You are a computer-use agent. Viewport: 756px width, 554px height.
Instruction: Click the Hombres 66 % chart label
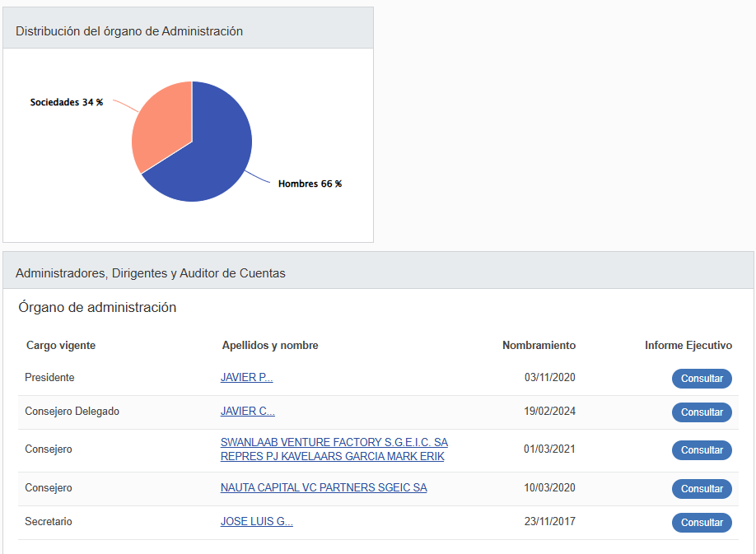[310, 184]
